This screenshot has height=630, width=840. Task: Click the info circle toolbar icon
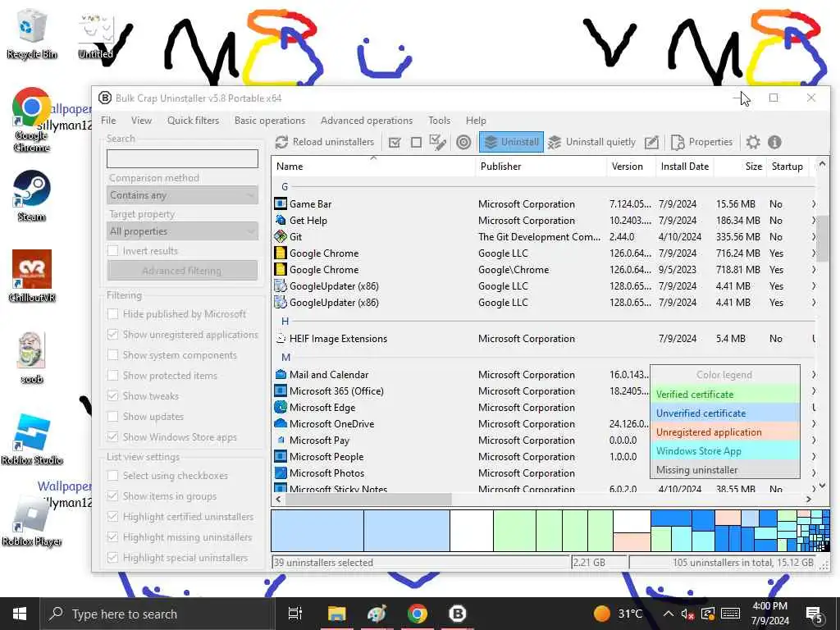click(x=774, y=143)
